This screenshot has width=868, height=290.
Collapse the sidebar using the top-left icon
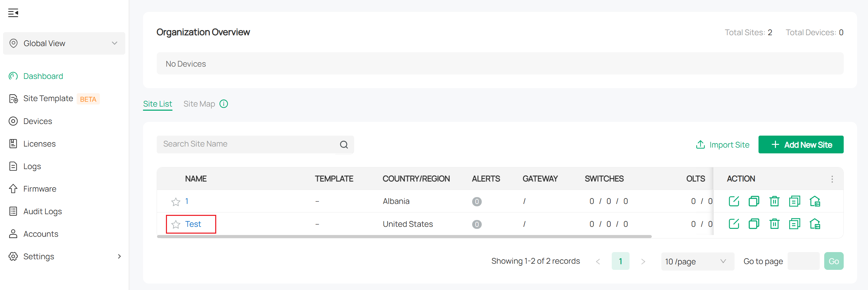coord(13,13)
